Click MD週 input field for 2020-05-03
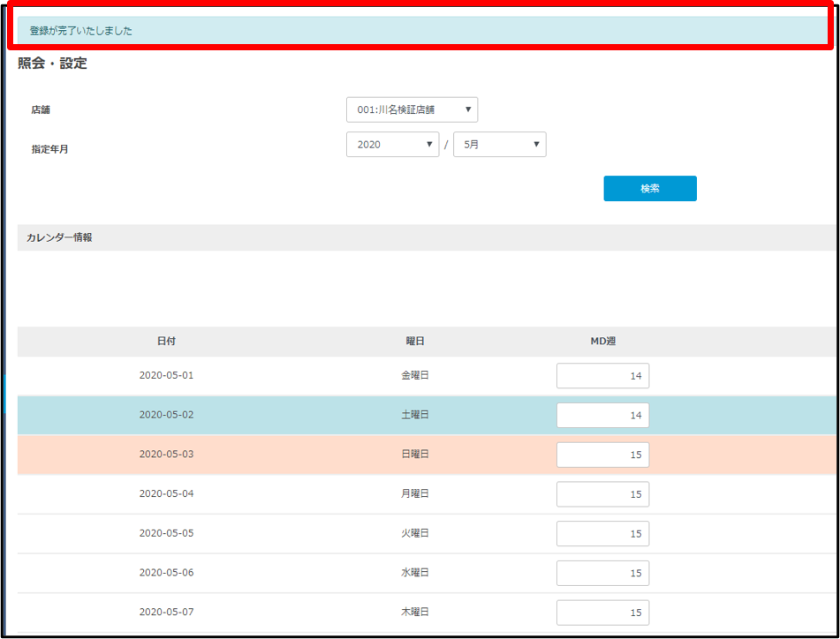Image resolution: width=840 pixels, height=639 pixels. coord(602,455)
